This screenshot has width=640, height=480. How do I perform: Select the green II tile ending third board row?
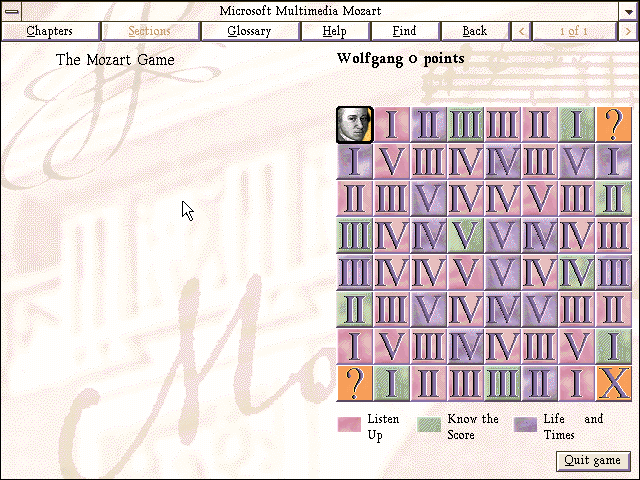coord(613,199)
